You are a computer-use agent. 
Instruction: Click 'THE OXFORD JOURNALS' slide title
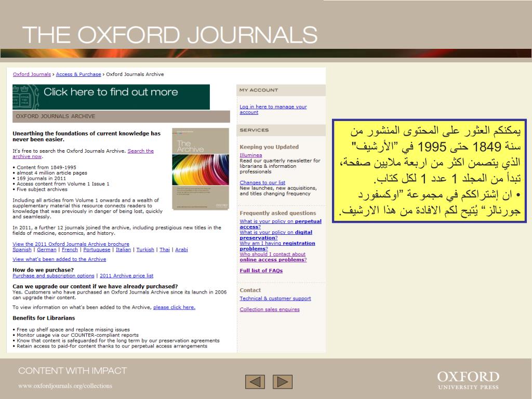[x=170, y=35]
